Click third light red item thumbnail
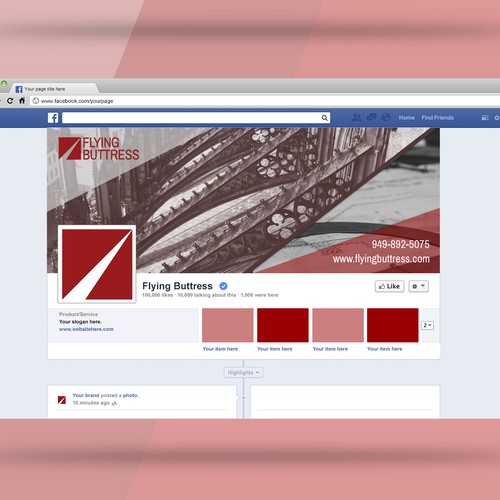 click(x=338, y=325)
